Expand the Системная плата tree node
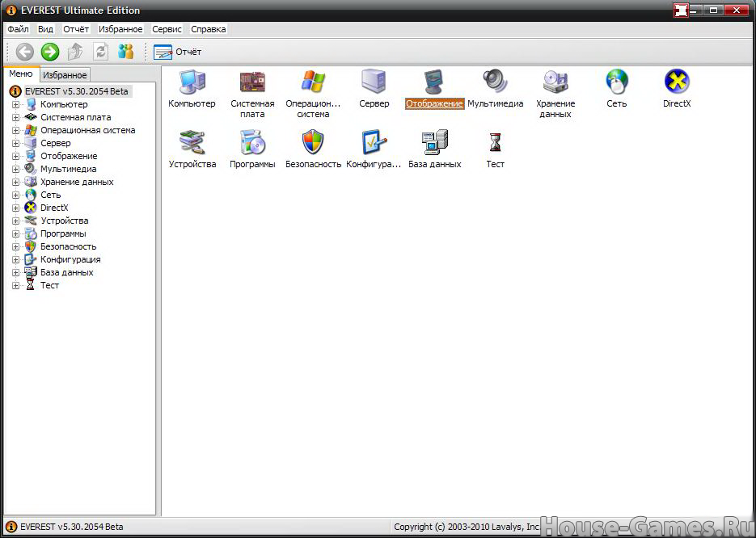Screen dimensions: 756x538 15,117
